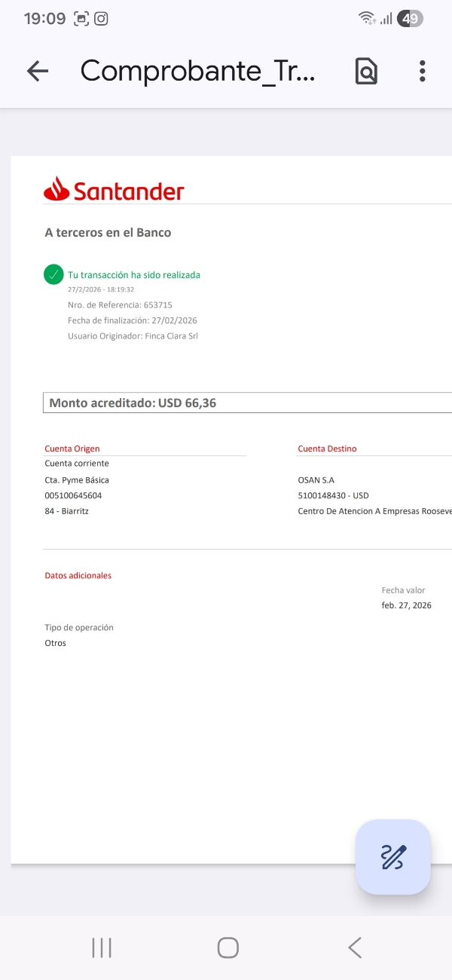Image resolution: width=452 pixels, height=980 pixels.
Task: Tap the Cuenta Destino section header
Action: pyautogui.click(x=327, y=449)
